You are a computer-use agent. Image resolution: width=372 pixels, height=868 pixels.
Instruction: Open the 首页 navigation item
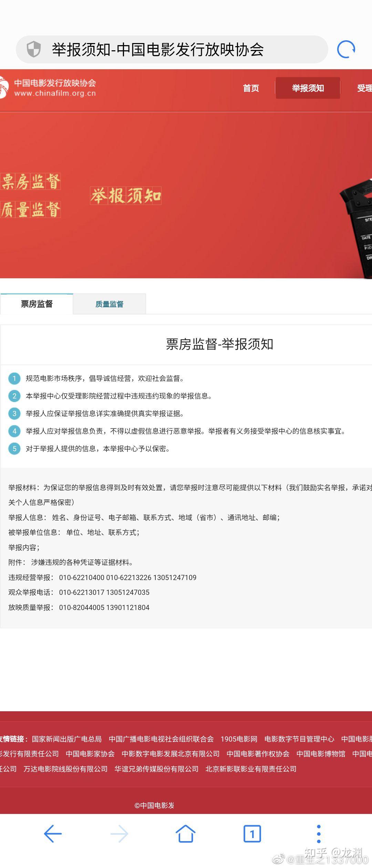pos(251,88)
